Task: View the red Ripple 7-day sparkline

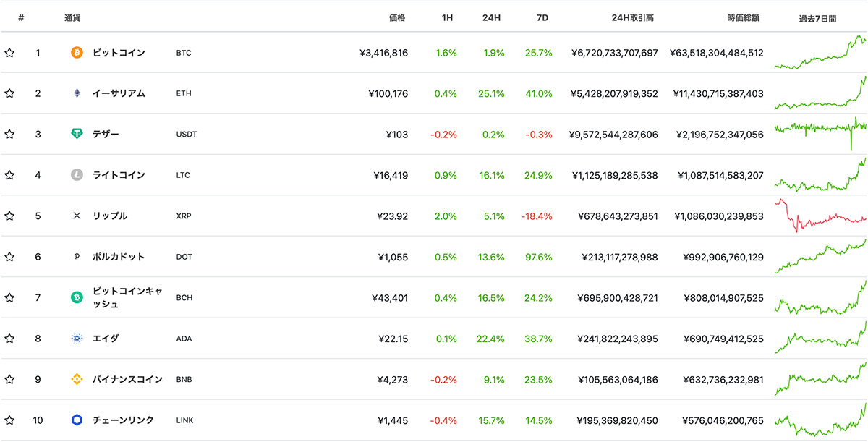Action: [x=820, y=216]
